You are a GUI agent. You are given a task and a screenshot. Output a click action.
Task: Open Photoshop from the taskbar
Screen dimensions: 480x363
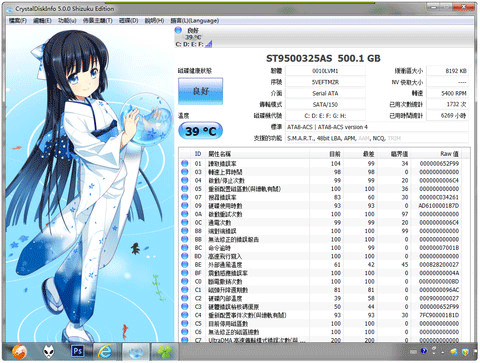(x=77, y=351)
